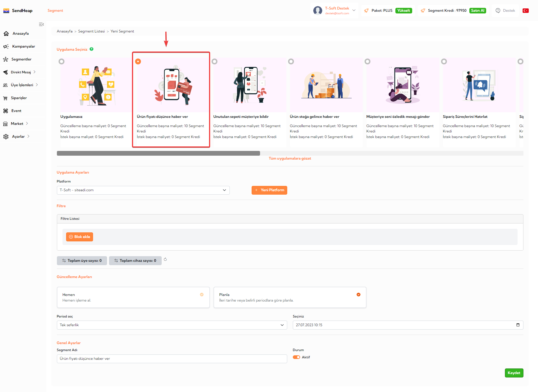The width and height of the screenshot is (538, 392).
Task: Select Müşteriye seni özledik mesajı gönder radio
Action: click(367, 61)
